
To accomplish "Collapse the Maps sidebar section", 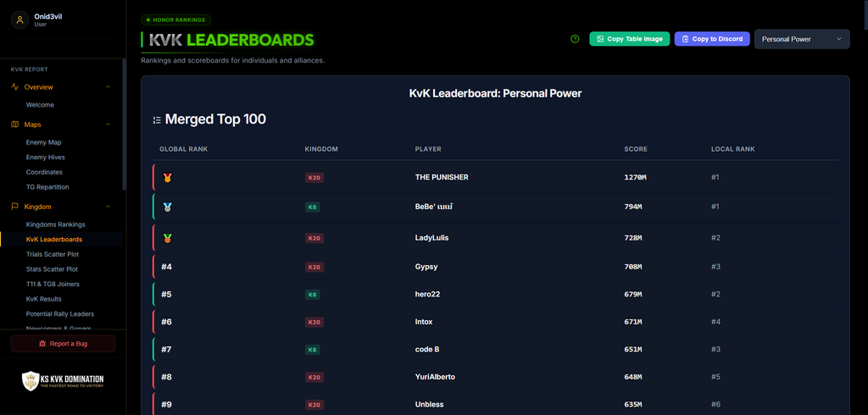I will click(x=108, y=125).
